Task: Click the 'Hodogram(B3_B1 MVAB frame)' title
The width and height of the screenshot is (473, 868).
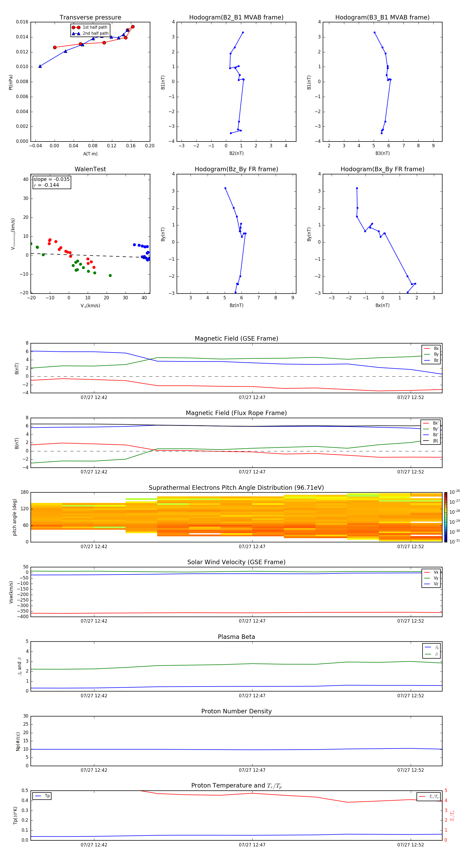Action: click(382, 17)
